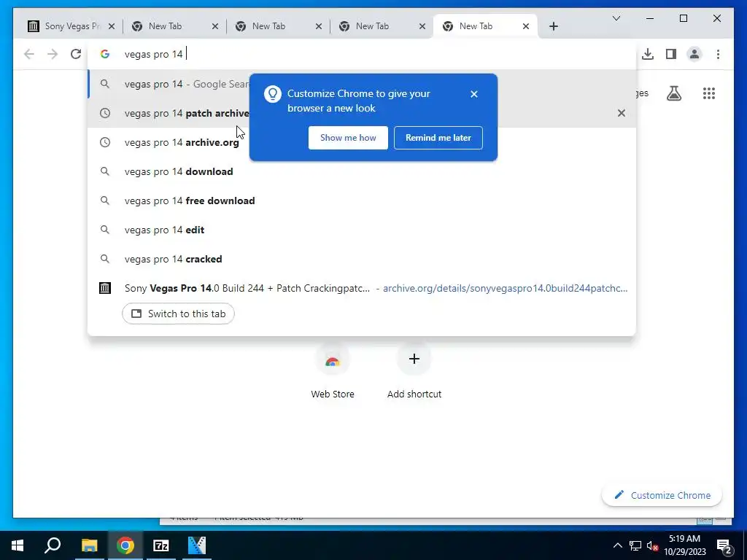Click the Google icon in address bar

coord(105,54)
